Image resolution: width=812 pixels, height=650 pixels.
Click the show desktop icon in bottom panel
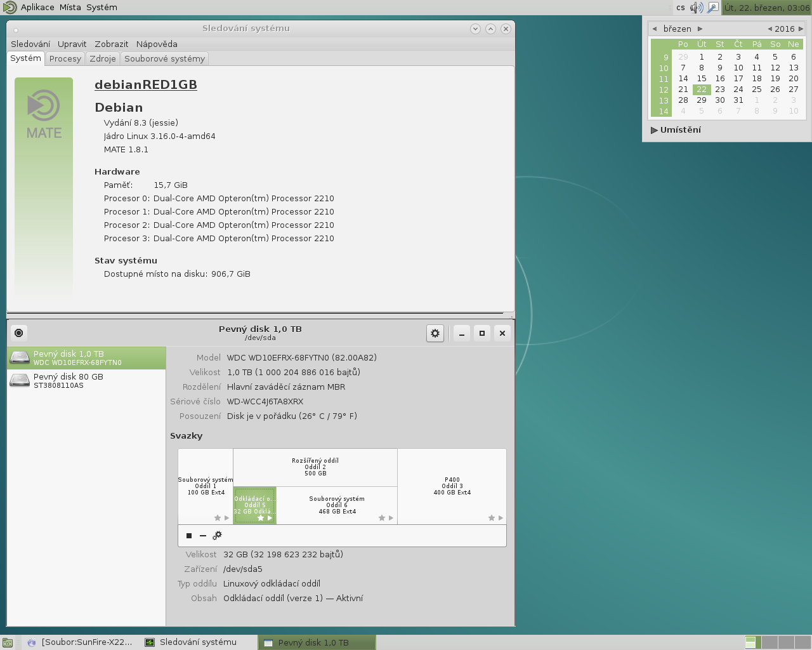pos(8,642)
